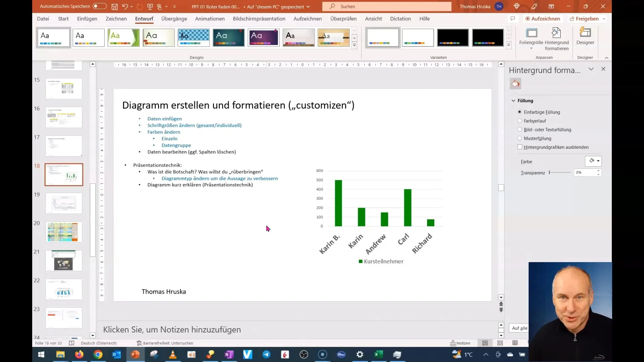The height and width of the screenshot is (362, 644).
Task: Click the Save/Speichern icon
Action: pos(114,6)
